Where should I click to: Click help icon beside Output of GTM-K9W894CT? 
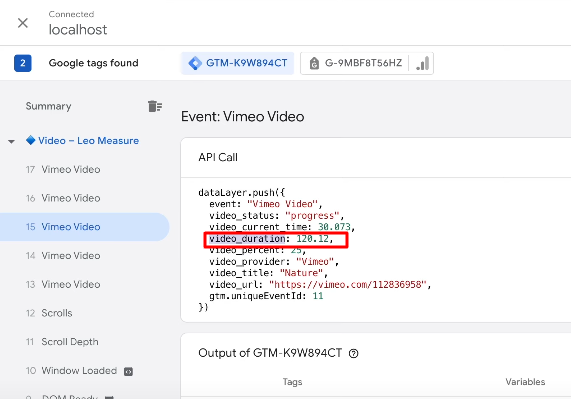354,353
